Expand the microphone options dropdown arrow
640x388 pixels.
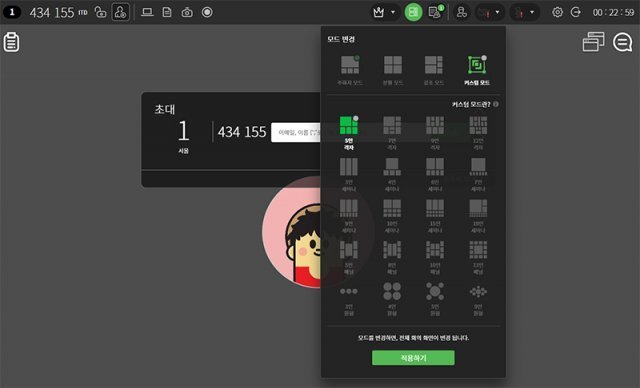[532, 12]
